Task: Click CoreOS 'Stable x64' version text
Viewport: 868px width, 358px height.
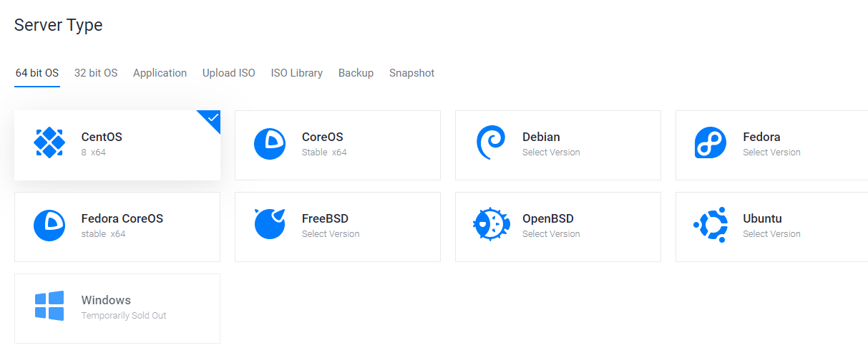Action: pos(324,153)
